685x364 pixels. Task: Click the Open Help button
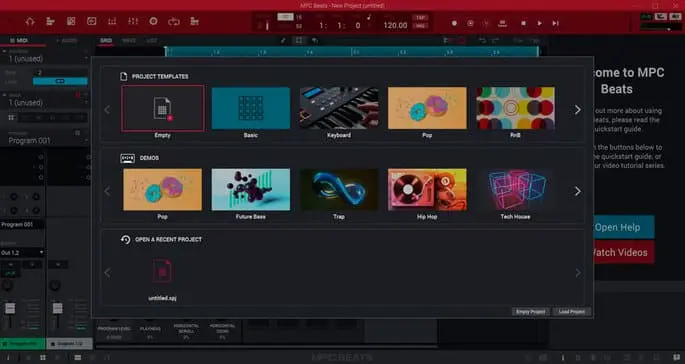click(x=623, y=227)
